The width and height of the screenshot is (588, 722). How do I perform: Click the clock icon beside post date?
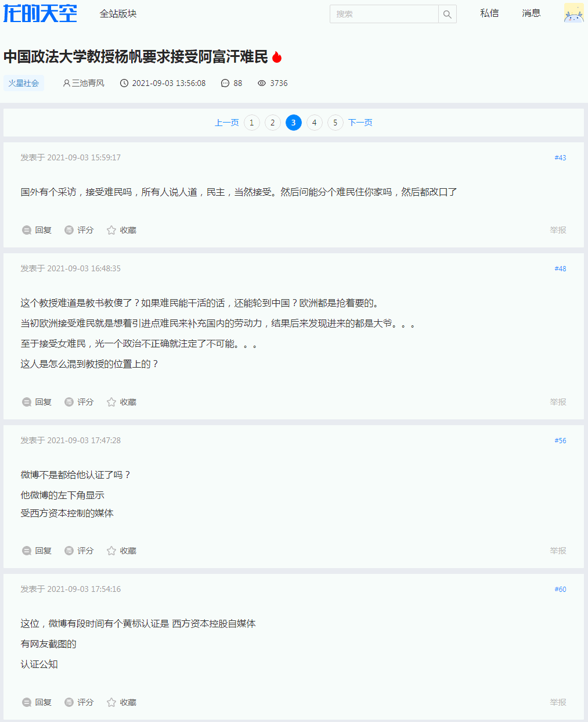coord(124,83)
